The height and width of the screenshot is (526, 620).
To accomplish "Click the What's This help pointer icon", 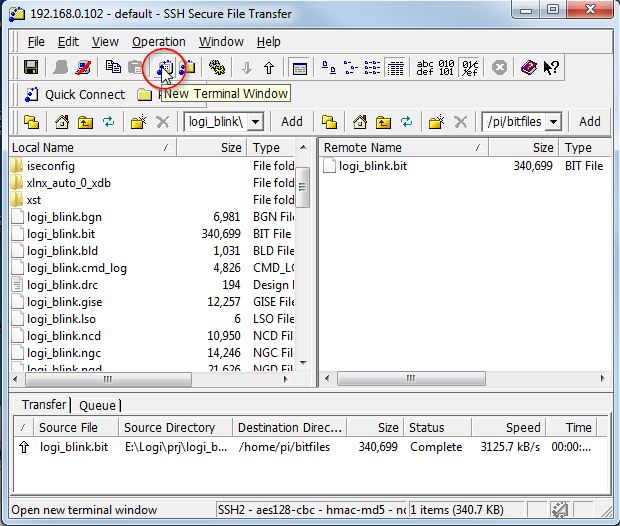I will pyautogui.click(x=551, y=68).
